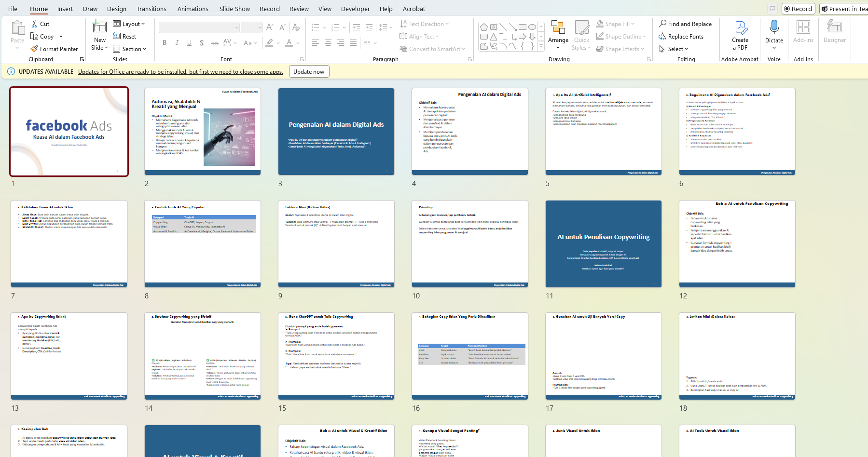
Task: Open the Add-ins button
Action: point(803,32)
